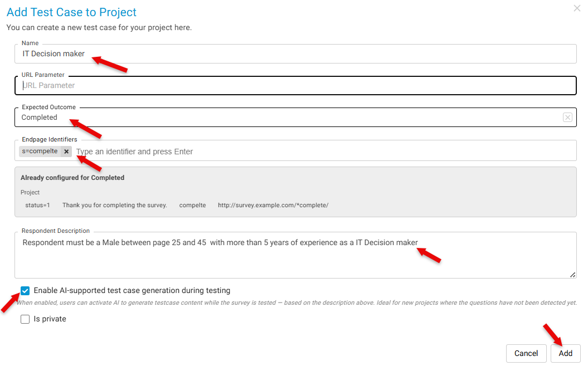Click the configured 'compelte' identifier text
Viewport: 588px width, 366px height.
click(192, 205)
